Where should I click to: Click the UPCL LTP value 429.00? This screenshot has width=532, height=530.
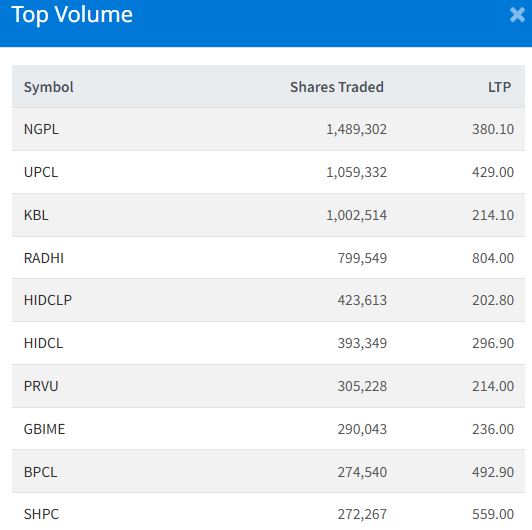pos(493,172)
